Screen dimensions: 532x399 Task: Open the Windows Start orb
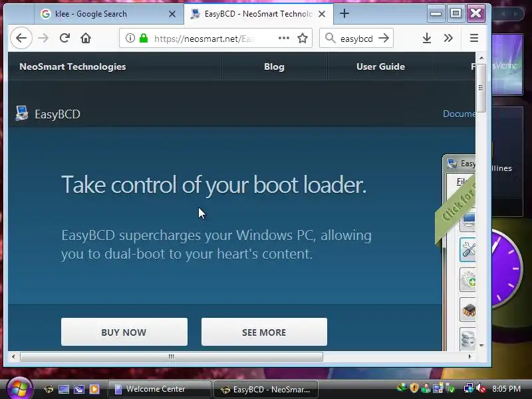coord(19,388)
